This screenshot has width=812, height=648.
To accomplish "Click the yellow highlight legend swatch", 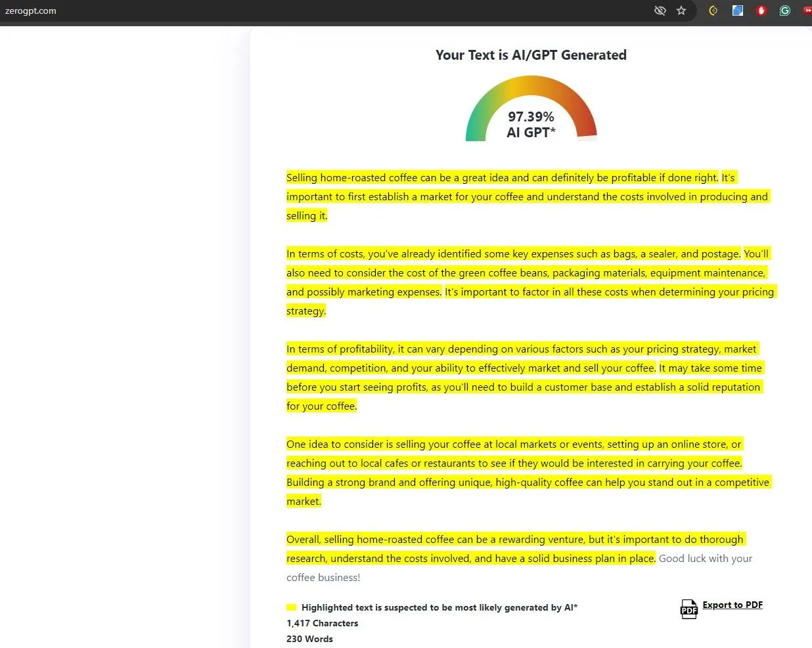I will point(292,607).
